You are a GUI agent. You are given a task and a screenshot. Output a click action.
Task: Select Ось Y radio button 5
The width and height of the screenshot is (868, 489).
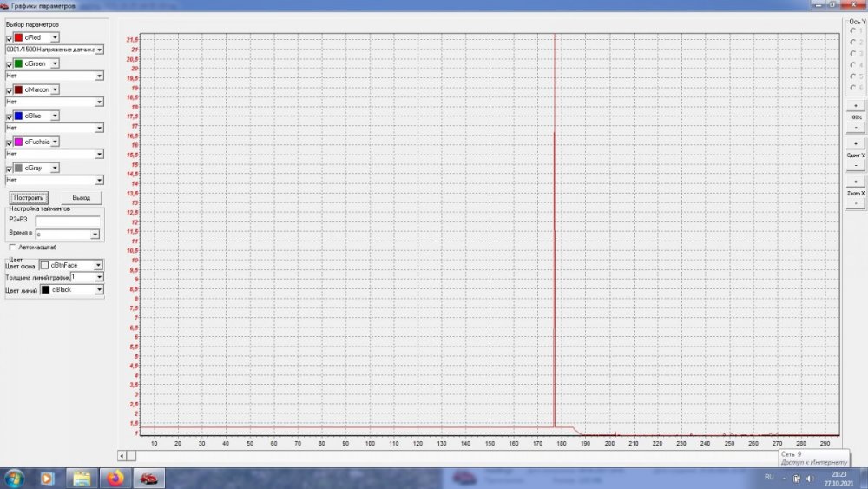pos(853,76)
